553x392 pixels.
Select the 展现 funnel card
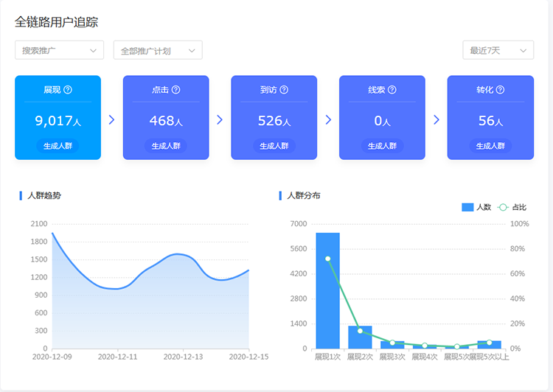tap(58, 118)
